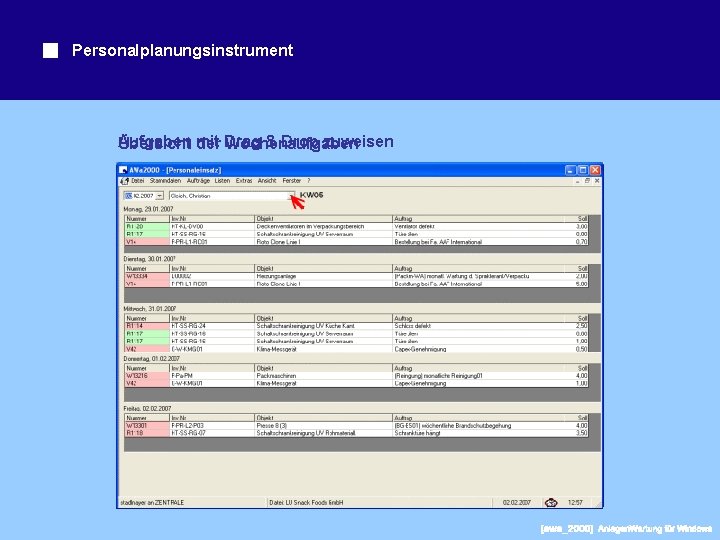The image size is (720, 540).
Task: Close the inner Personaleinsatz child window
Action: (x=597, y=181)
